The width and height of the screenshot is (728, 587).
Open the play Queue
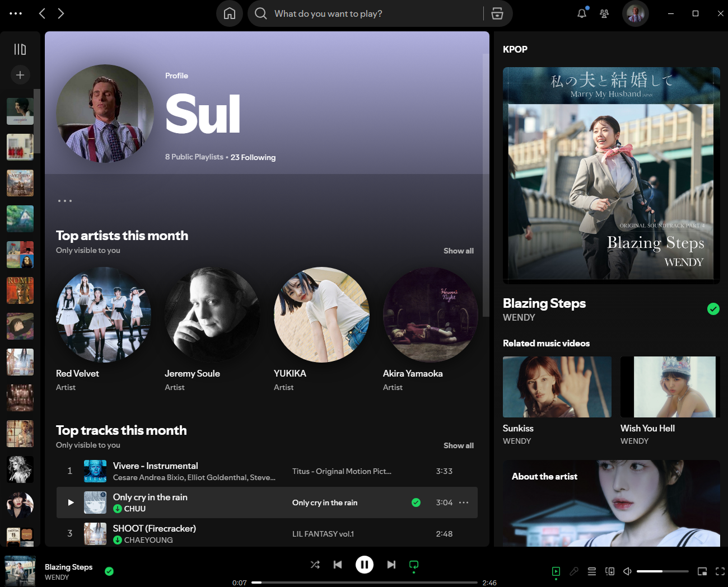pyautogui.click(x=592, y=571)
